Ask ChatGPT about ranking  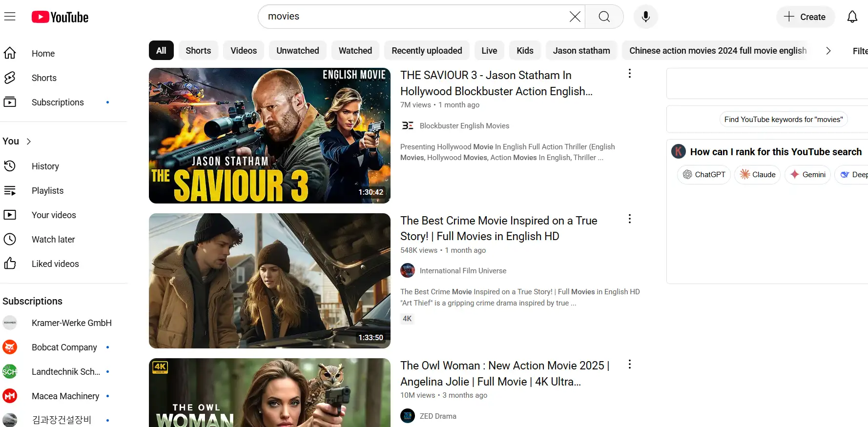click(704, 174)
